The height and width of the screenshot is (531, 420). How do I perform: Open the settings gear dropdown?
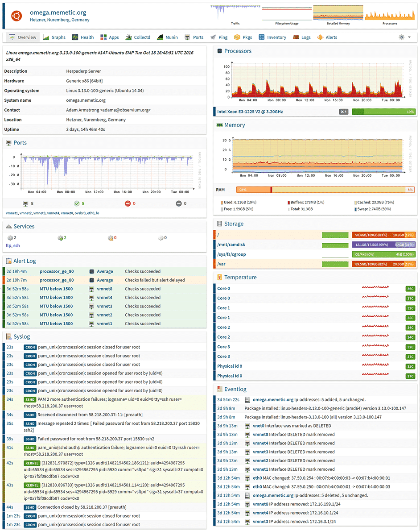[405, 37]
